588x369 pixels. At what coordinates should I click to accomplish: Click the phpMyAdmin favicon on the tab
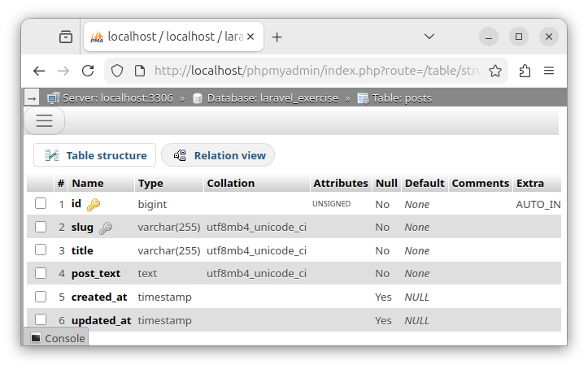(x=97, y=37)
